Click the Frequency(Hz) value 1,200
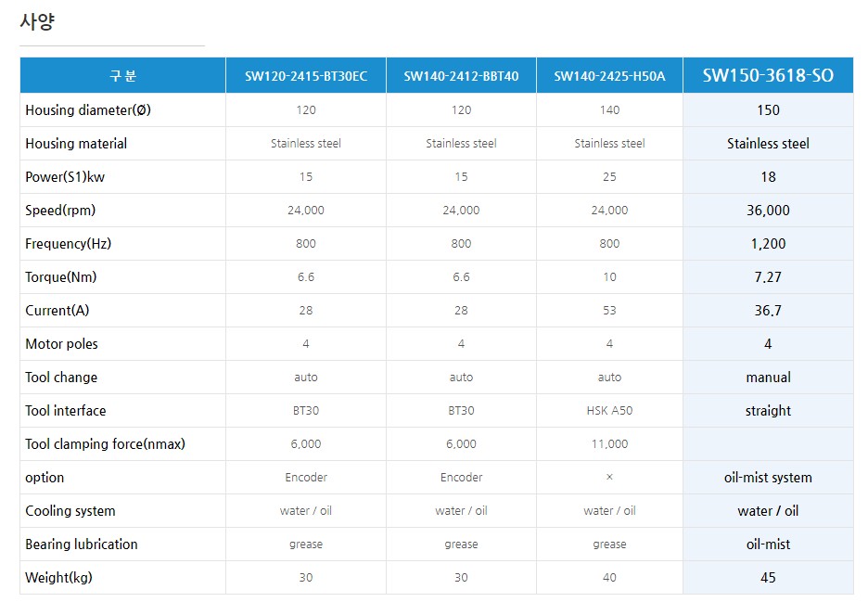 tap(768, 244)
